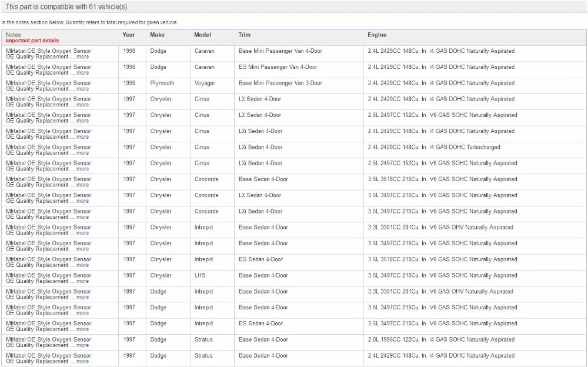Select '3.3L 3301CC' engine in Chrysler Intrepid row
Screen dimensions: 588x367
tap(440, 228)
